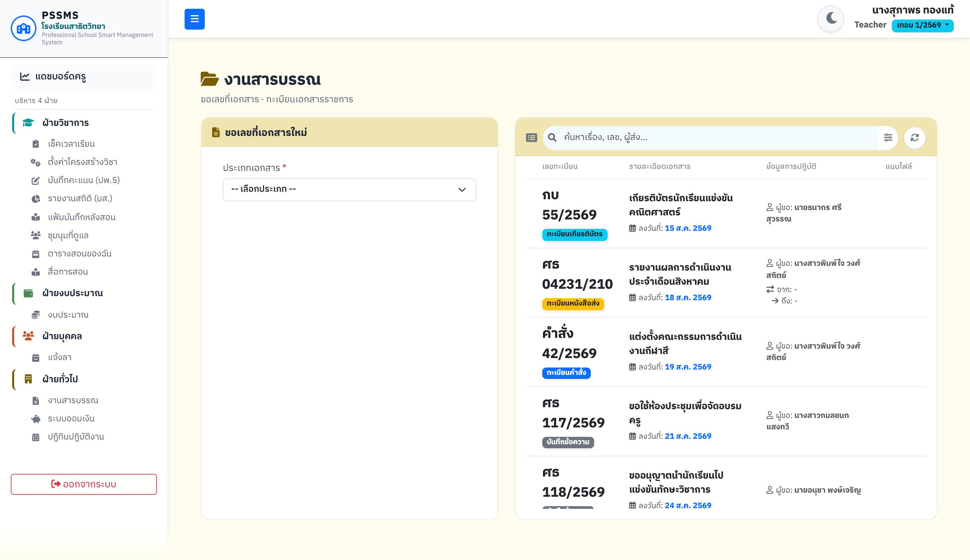The height and width of the screenshot is (560, 970).
Task: Click the magnifier icon in the search bar
Action: coord(552,137)
